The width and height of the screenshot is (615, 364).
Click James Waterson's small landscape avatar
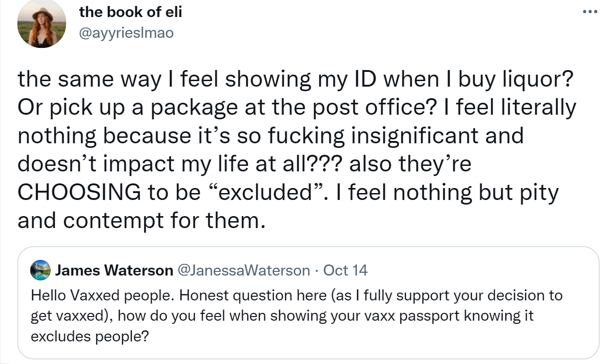[41, 270]
